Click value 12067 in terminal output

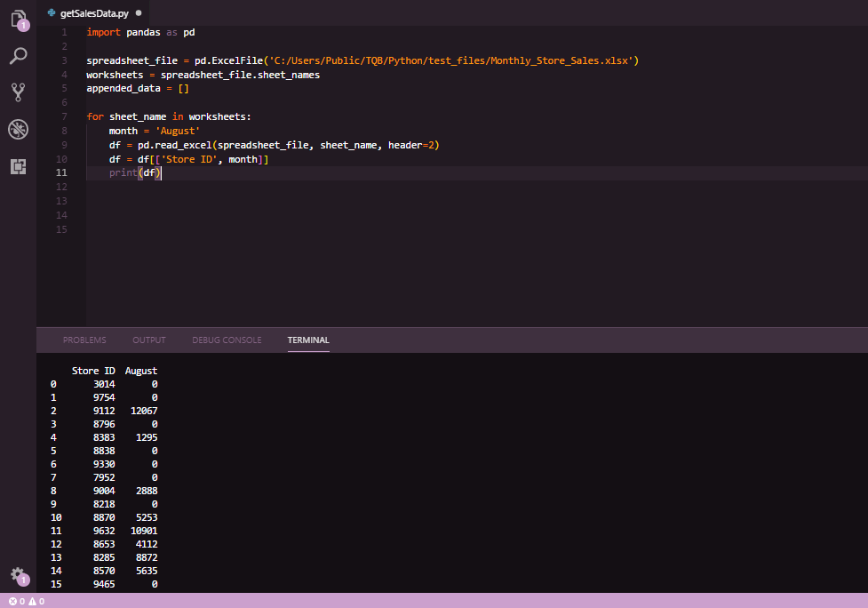click(x=144, y=411)
